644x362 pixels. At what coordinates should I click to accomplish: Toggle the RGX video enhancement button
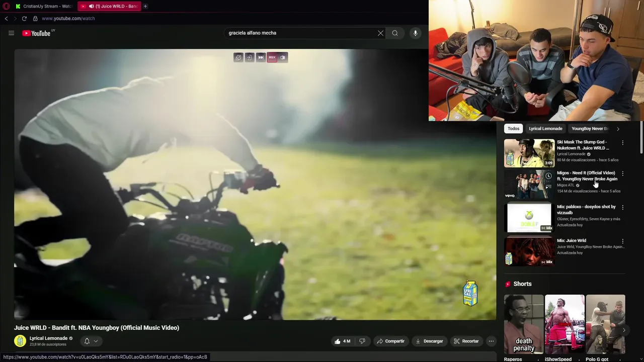pos(272,57)
